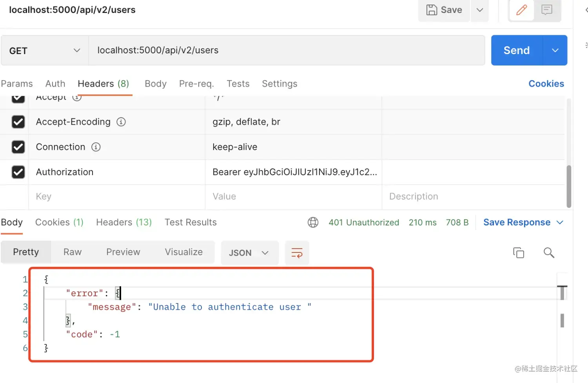Click the keep-alive value cell
Viewport: 588px width, 383px height.
tap(294, 147)
